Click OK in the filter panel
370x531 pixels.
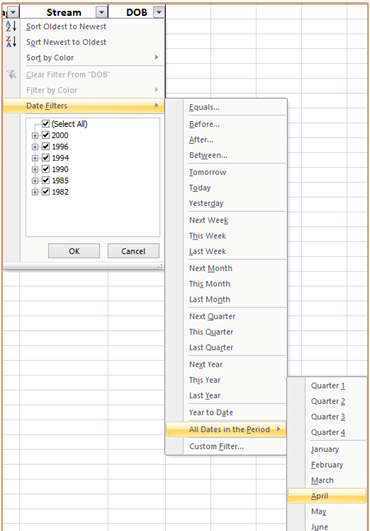tap(74, 251)
